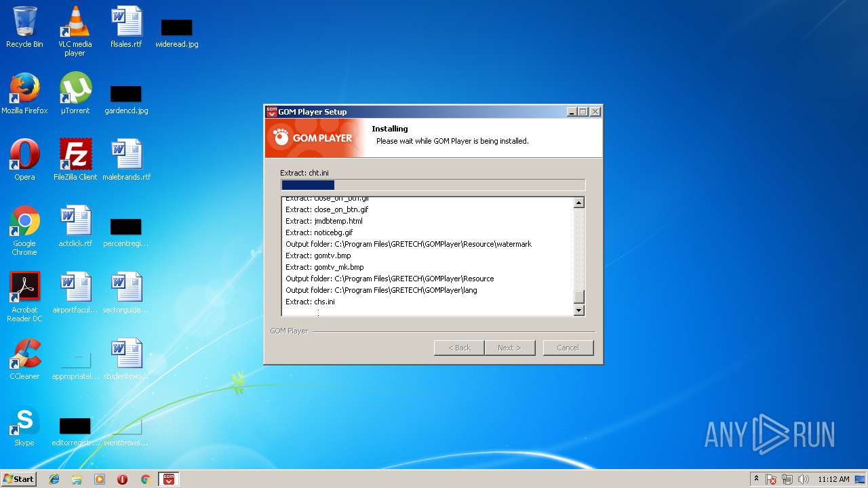Click the 'Extract: gomtv.bmp' log line
Image resolution: width=868 pixels, height=488 pixels.
click(318, 256)
